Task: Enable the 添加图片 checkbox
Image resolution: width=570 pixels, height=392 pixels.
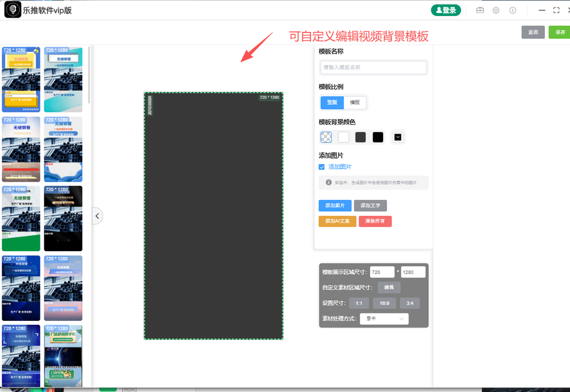Action: [323, 167]
